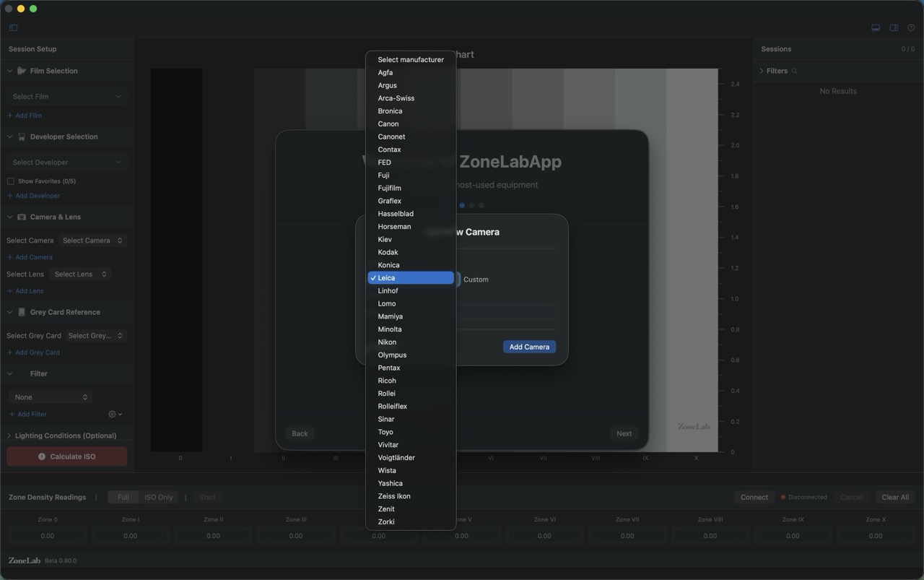This screenshot has height=580, width=924.
Task: Open the Select Film dropdown
Action: (x=66, y=97)
